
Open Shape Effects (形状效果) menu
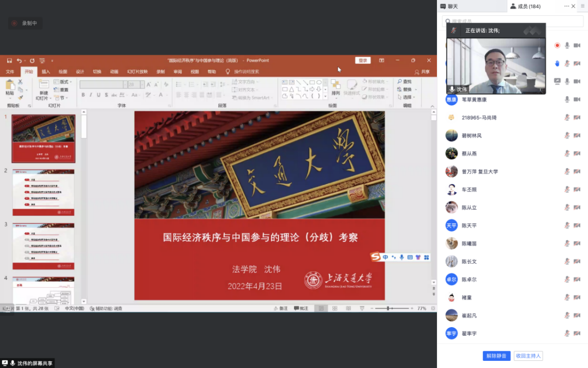click(375, 97)
